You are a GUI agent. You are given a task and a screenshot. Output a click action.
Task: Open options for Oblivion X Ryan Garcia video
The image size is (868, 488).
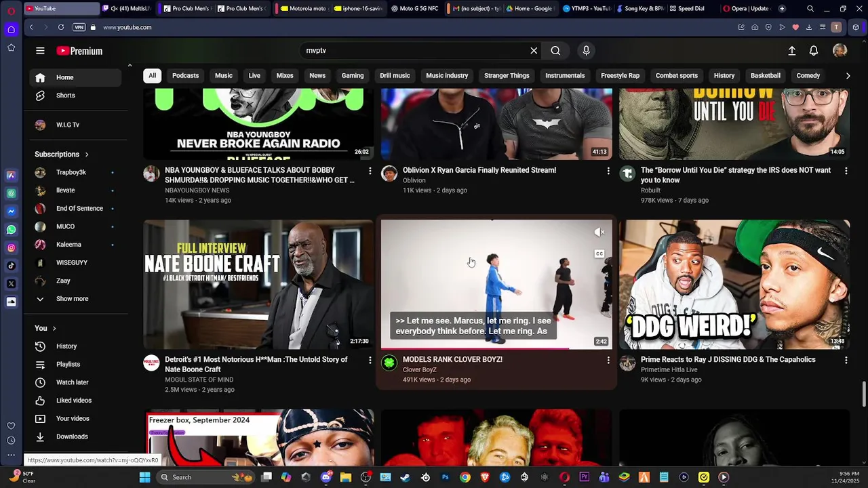pyautogui.click(x=608, y=171)
